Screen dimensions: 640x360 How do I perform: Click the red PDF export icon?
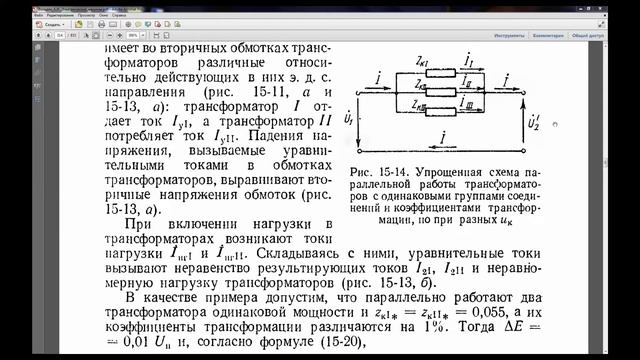(x=158, y=24)
